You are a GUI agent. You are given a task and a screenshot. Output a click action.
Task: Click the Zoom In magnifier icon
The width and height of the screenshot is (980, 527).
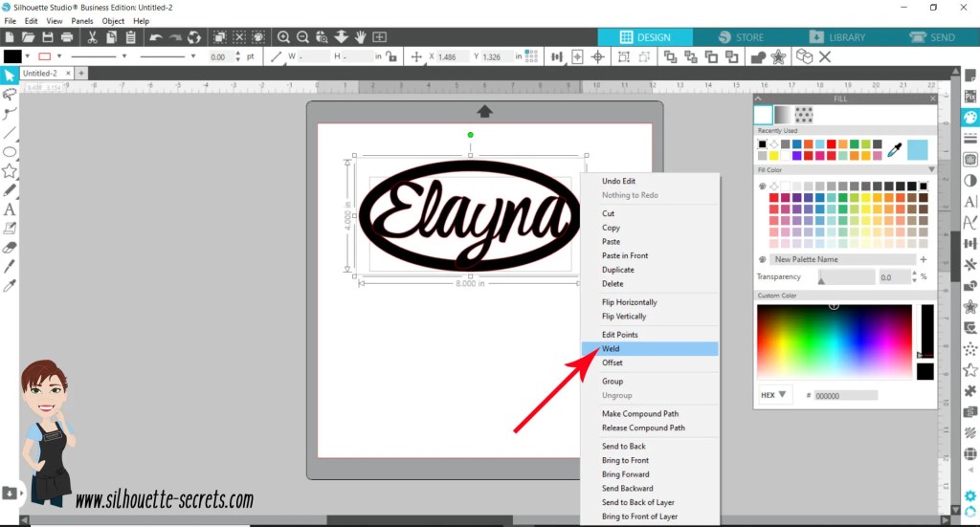click(283, 37)
